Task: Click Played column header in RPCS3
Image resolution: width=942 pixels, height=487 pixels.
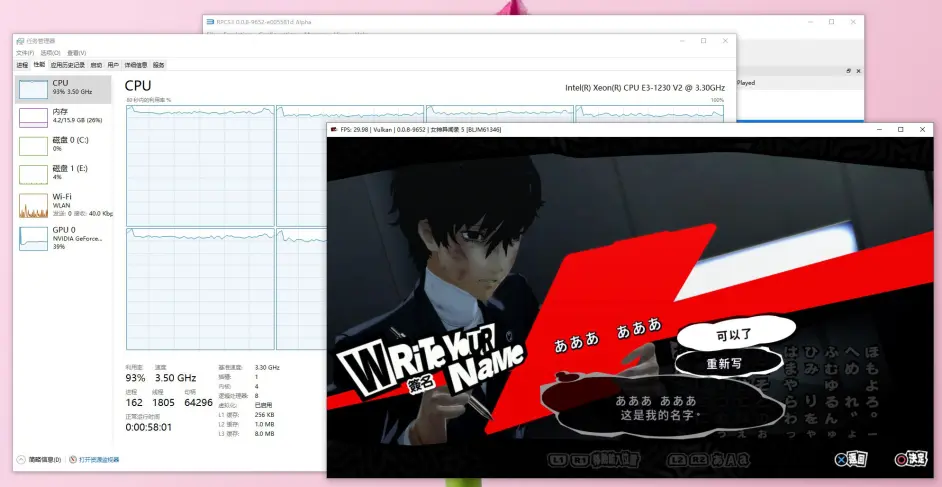Action: [x=746, y=83]
